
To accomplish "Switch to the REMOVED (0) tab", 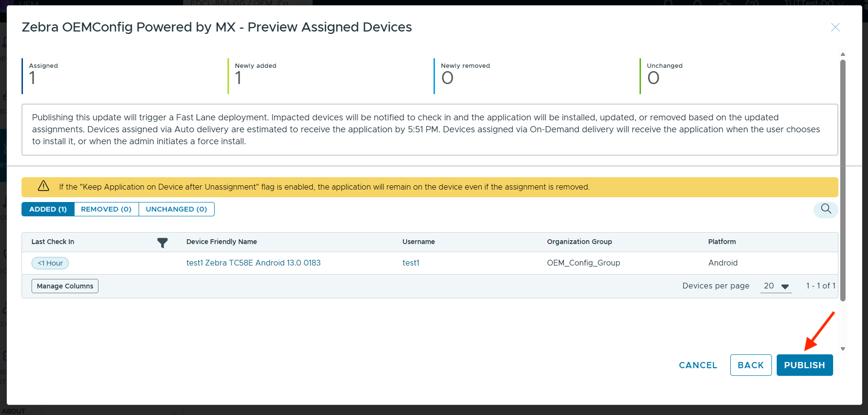I will click(106, 209).
